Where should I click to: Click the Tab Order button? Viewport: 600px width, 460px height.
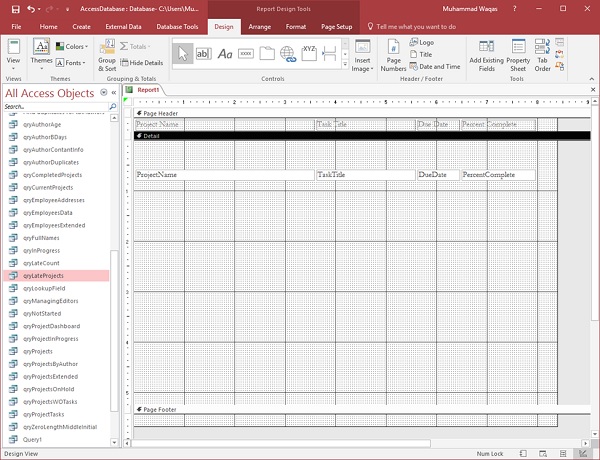coord(543,56)
